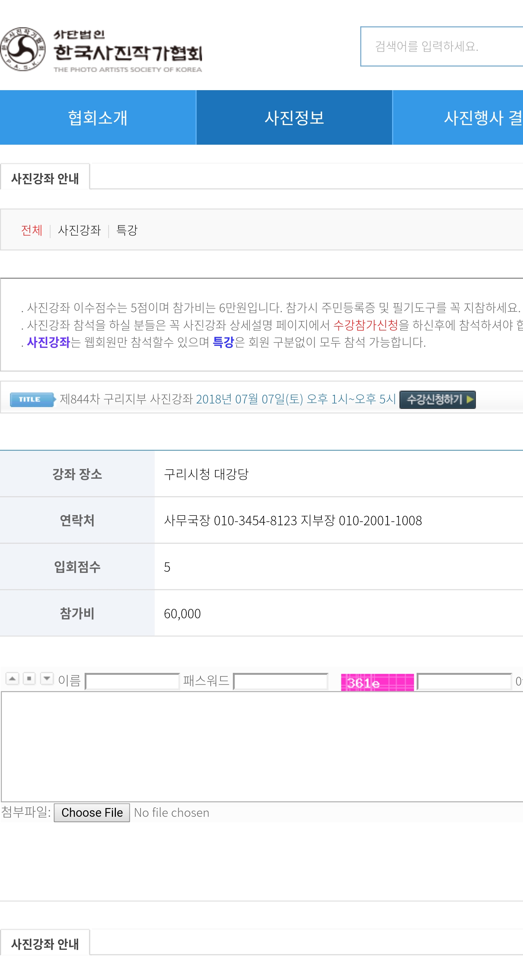Open the 협회소개 menu

[x=98, y=117]
